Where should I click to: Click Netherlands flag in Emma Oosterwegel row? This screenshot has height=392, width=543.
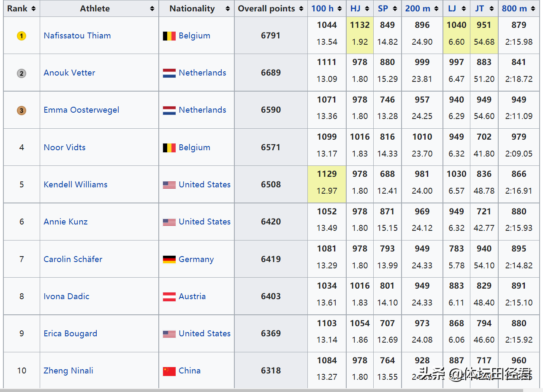[x=169, y=110]
